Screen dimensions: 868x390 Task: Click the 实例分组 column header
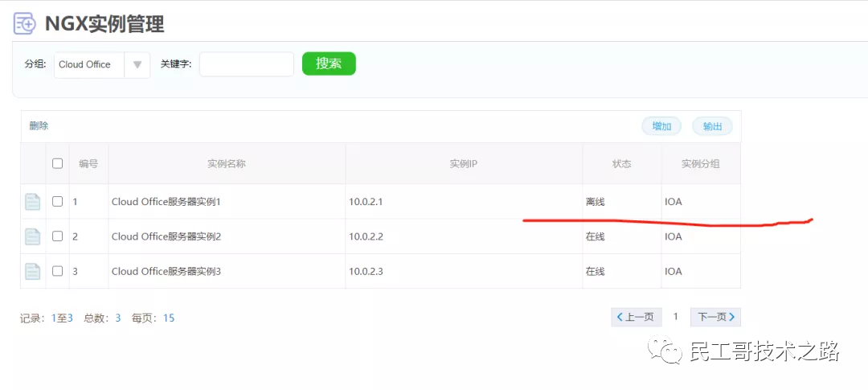pos(701,164)
